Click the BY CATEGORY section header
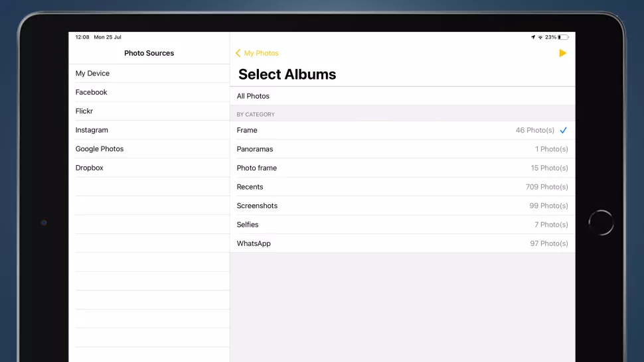The width and height of the screenshot is (644, 362). click(256, 115)
